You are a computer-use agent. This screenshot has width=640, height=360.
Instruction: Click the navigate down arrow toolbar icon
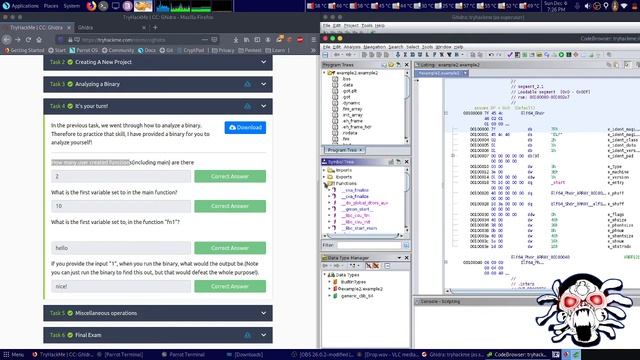click(x=398, y=55)
